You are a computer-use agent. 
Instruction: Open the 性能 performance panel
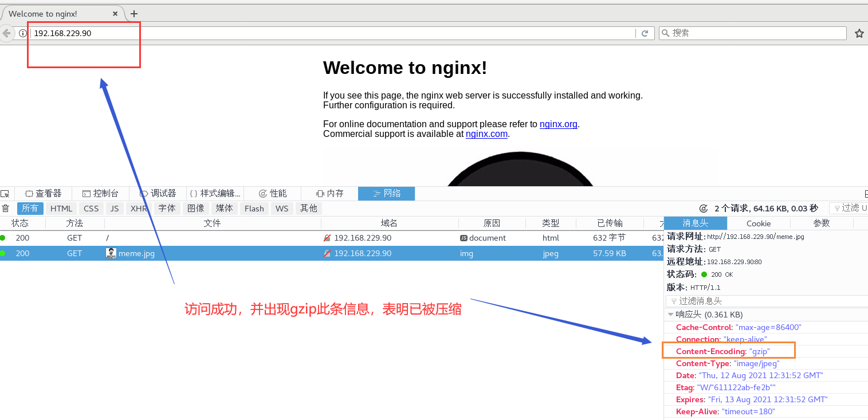point(272,194)
